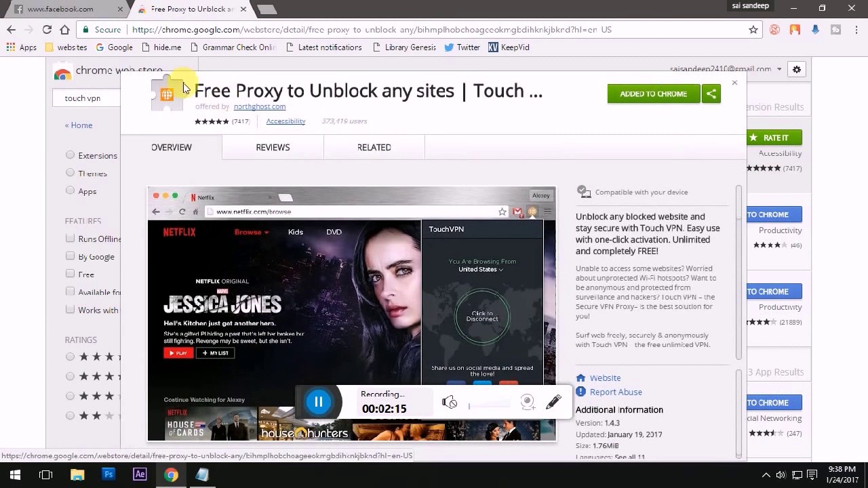Click the Netflix screenshot preview image
The width and height of the screenshot is (868, 488).
(351, 314)
